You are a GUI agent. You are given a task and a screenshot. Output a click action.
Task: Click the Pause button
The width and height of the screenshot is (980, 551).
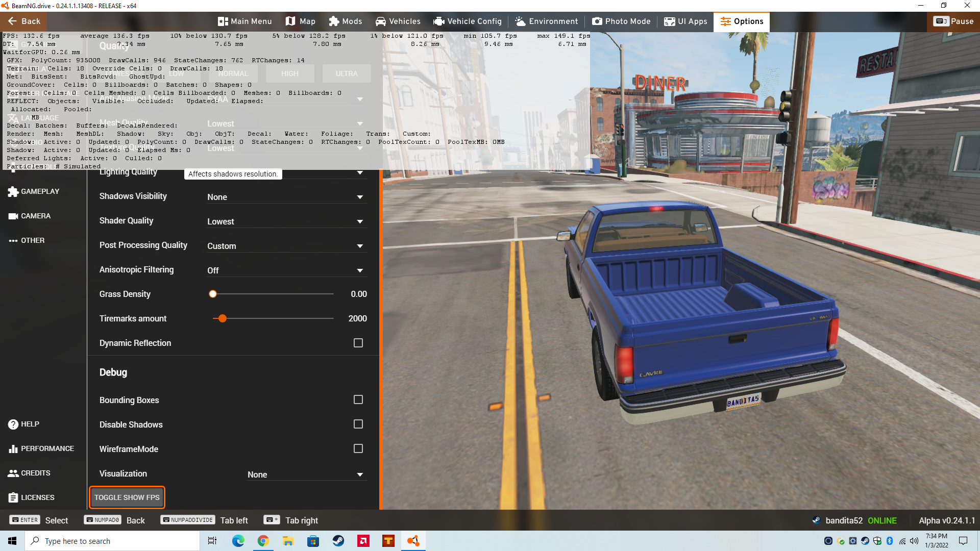(x=953, y=21)
